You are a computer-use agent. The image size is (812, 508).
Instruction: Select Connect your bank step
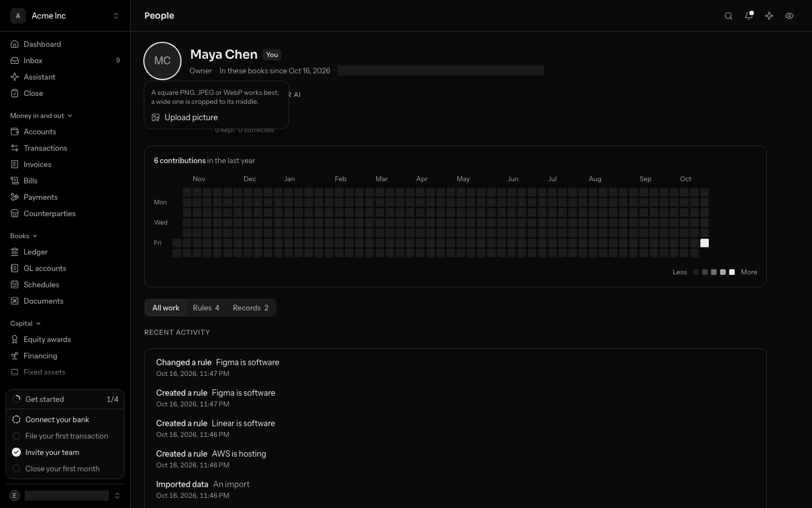(x=65, y=419)
